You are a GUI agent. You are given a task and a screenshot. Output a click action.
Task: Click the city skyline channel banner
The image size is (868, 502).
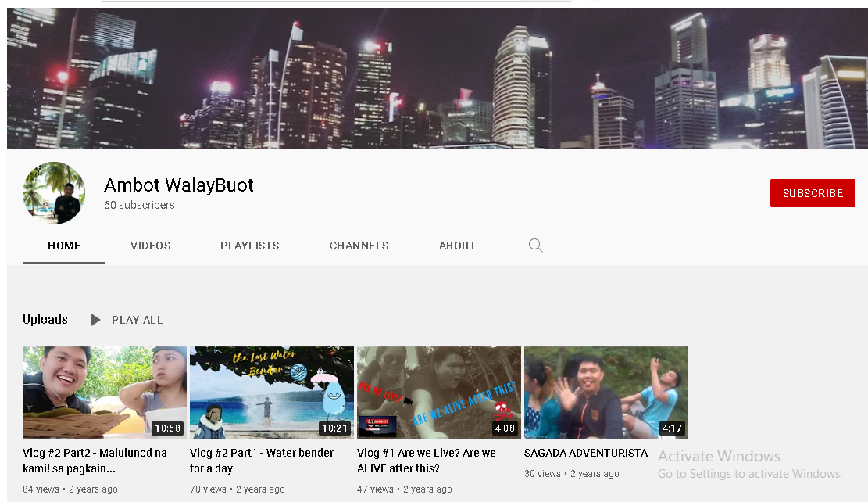pos(438,78)
